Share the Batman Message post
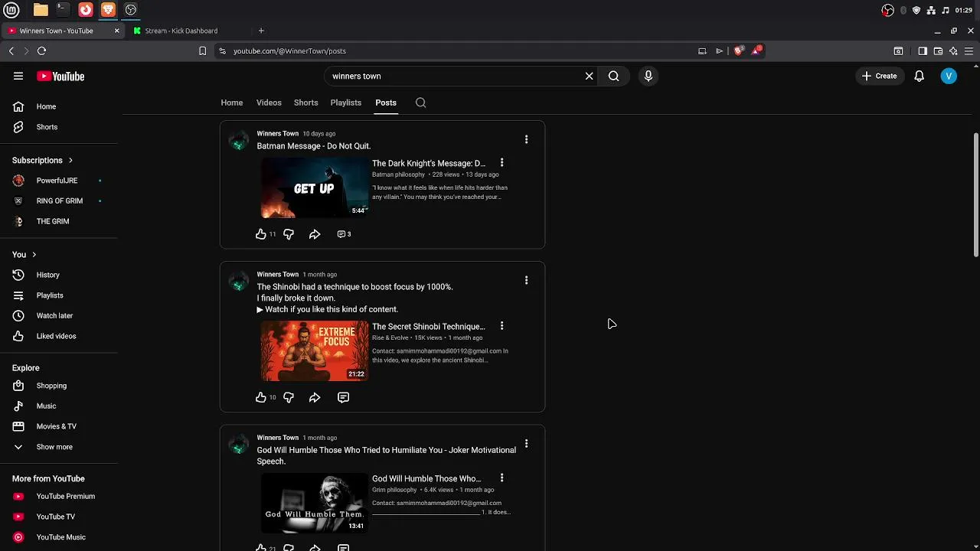Viewport: 980px width, 551px height. click(315, 234)
